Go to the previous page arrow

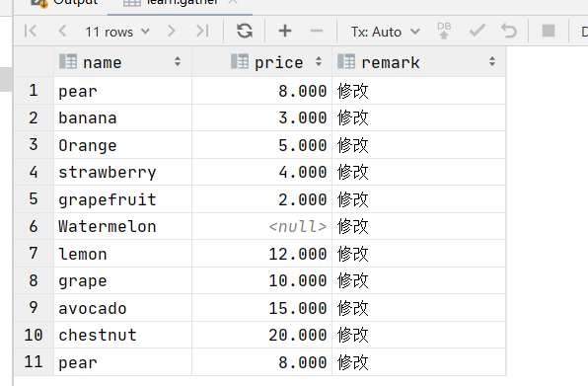[x=62, y=31]
